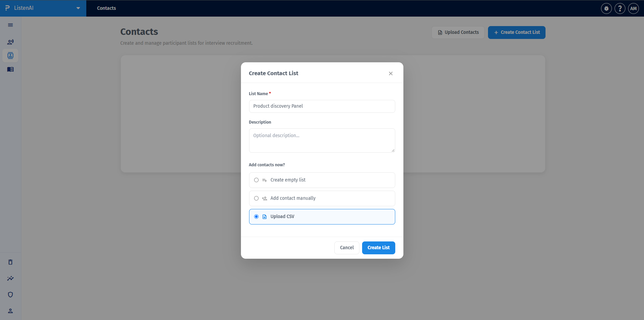Click the Cancel button
The height and width of the screenshot is (320, 644).
(347, 248)
